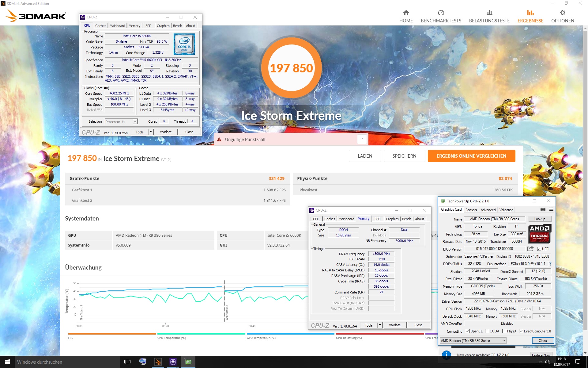Viewport: 588px width, 368px height.
Task: Toggle the UEFI checkbox in GPU-Z
Action: [539, 249]
